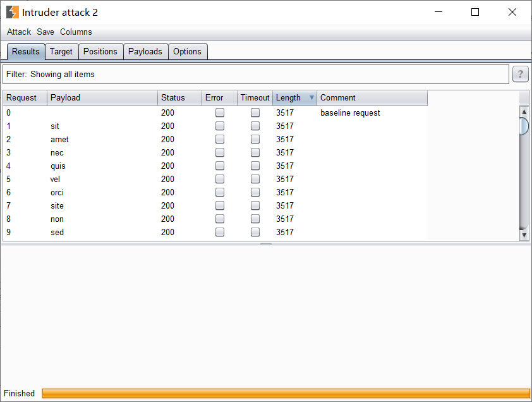Select payload cell 'orci'

[102, 192]
